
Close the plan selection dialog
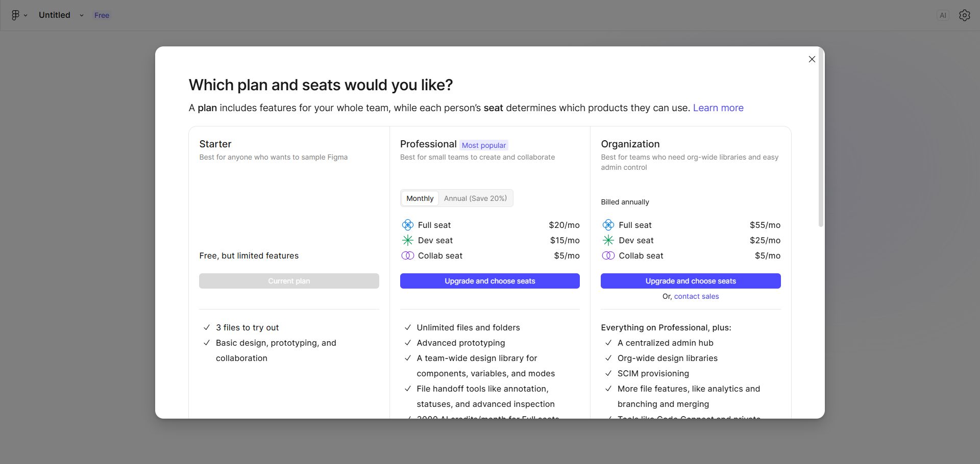click(x=812, y=59)
